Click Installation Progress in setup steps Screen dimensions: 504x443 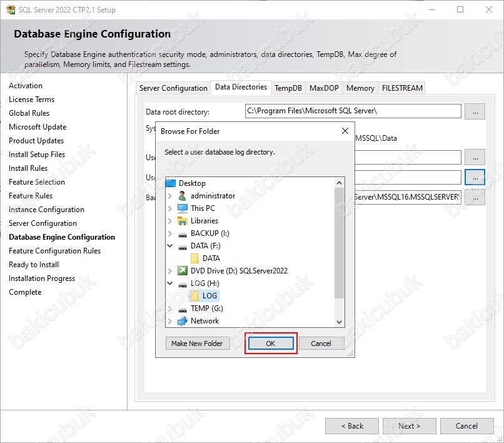(42, 278)
